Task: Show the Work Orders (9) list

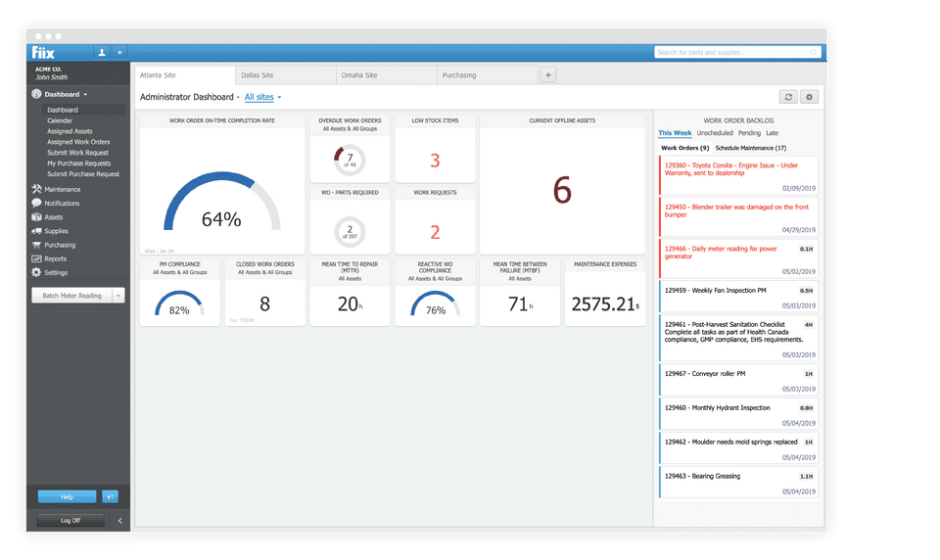Action: point(684,148)
